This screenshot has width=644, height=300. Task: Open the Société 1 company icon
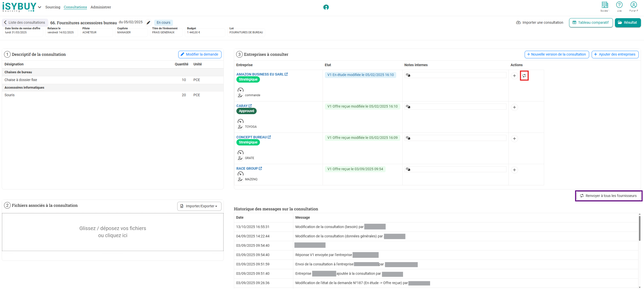coord(605,5)
